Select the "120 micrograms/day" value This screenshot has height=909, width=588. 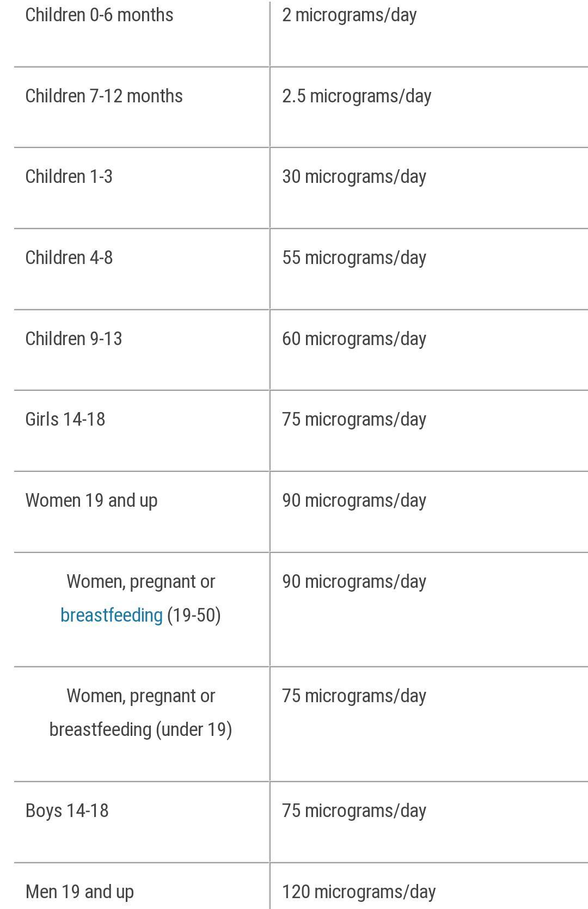359,892
